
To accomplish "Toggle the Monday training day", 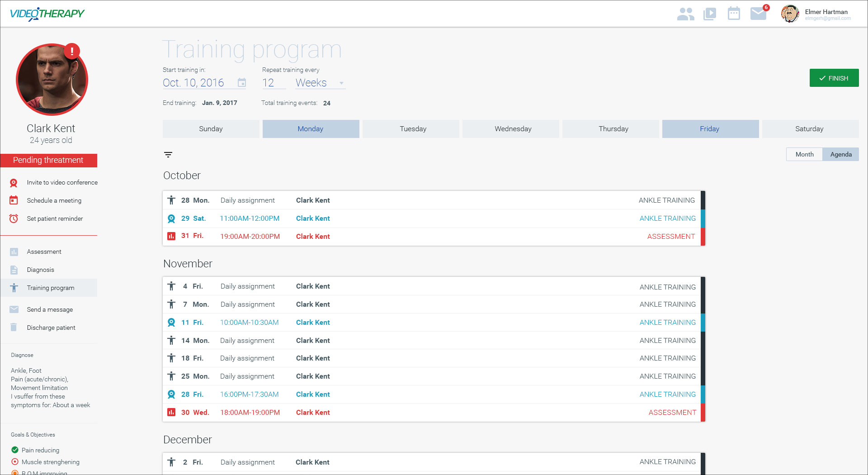I will [311, 129].
